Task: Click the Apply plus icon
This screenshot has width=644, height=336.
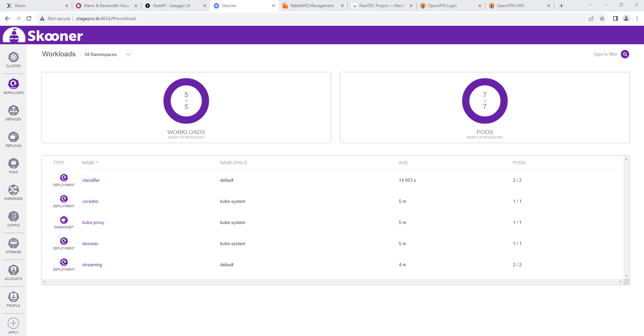Action: [x=13, y=323]
